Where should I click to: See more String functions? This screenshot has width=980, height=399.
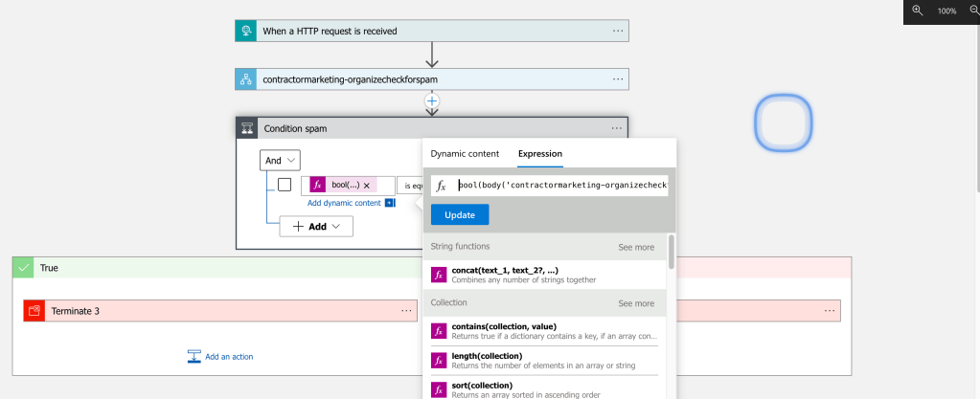point(636,247)
